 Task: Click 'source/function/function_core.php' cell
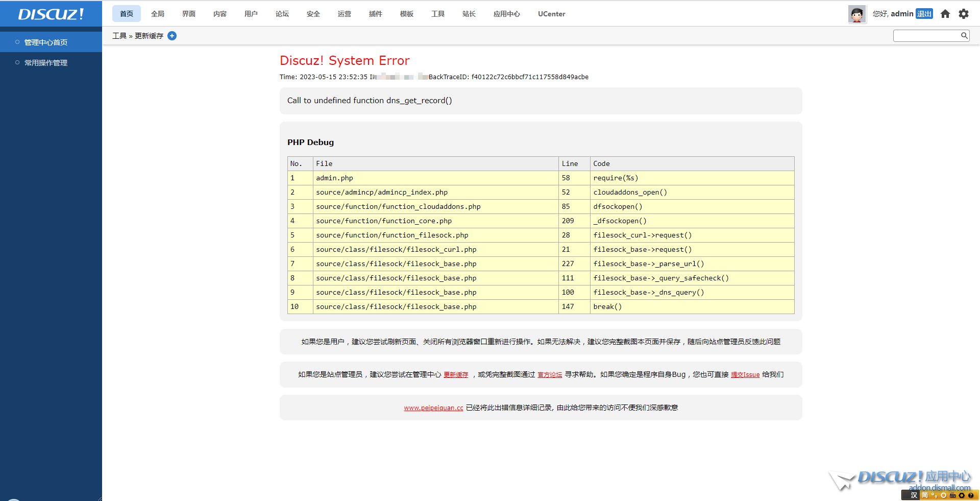(x=435, y=221)
